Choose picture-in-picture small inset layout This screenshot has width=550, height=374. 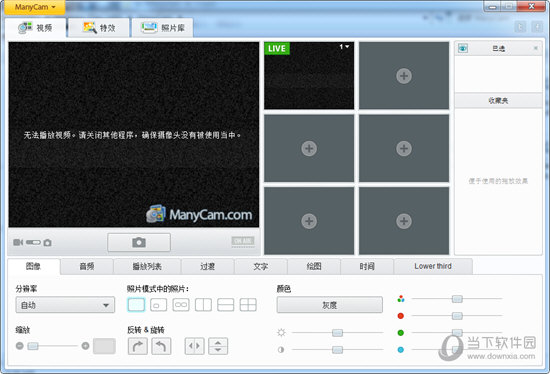[x=159, y=305]
